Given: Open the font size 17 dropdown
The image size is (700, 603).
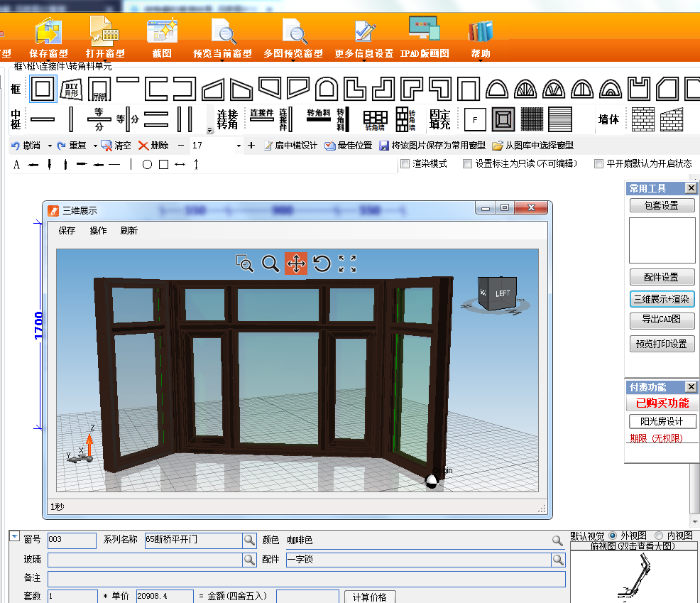Looking at the screenshot, I should point(239,146).
